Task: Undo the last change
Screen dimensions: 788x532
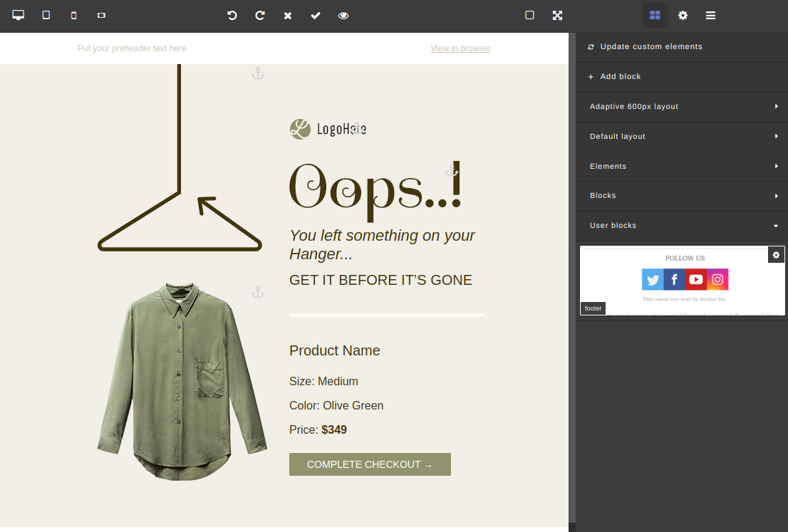Action: 232,16
